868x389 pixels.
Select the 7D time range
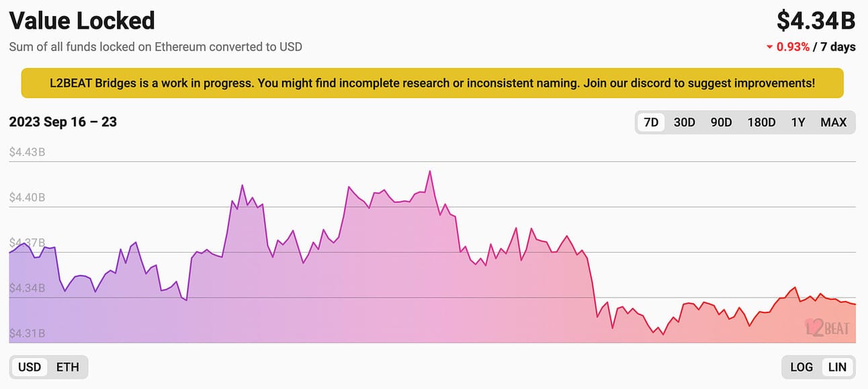point(651,122)
